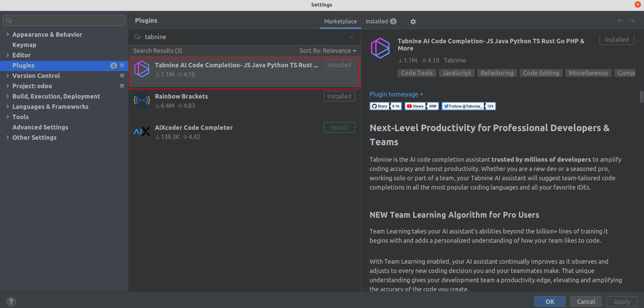Click the Tabnine vendor name link
The image size is (644, 308).
[x=455, y=60]
